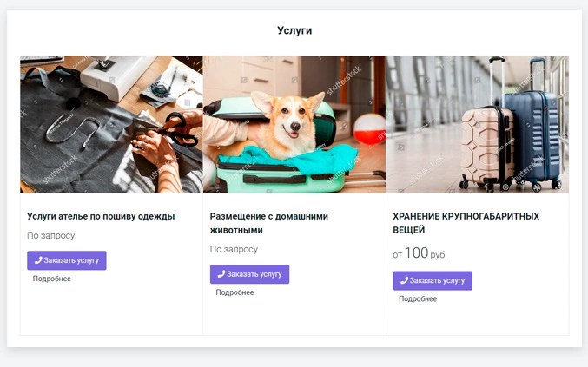This screenshot has height=367, width=588.
Task: Click the По запросу price under the pets service
Action: [x=234, y=249]
